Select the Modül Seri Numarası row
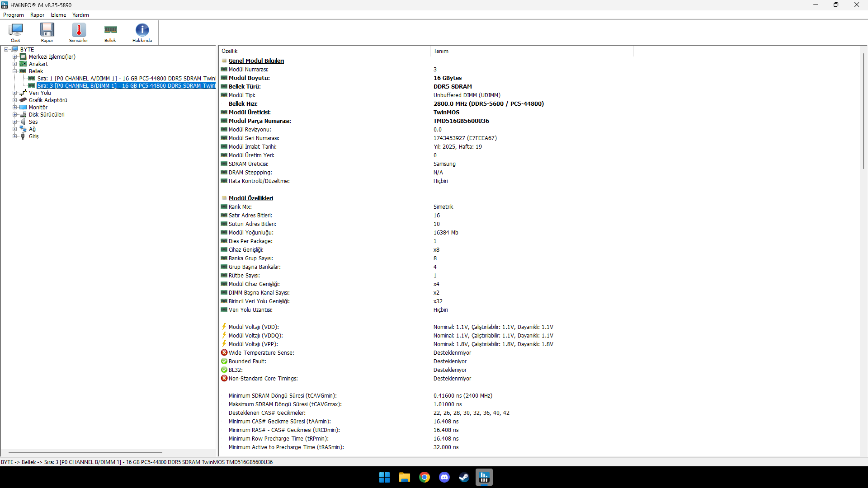868x488 pixels. [x=427, y=138]
